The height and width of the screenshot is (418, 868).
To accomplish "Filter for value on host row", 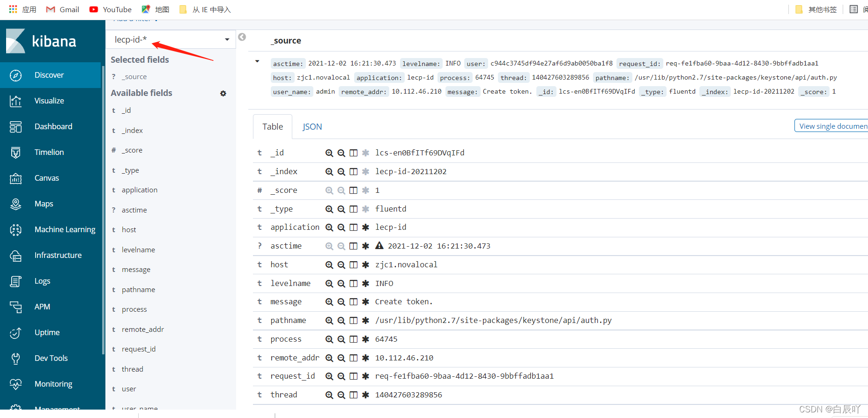I will pyautogui.click(x=329, y=265).
